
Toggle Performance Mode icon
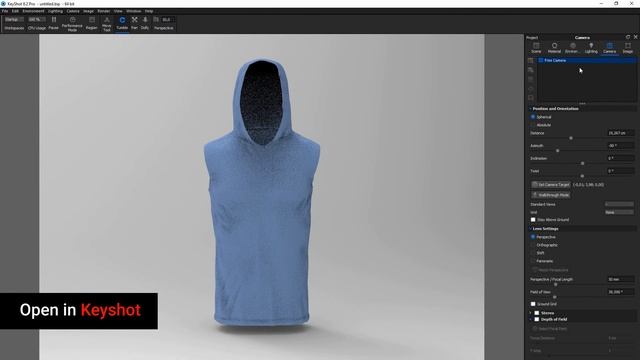click(72, 20)
